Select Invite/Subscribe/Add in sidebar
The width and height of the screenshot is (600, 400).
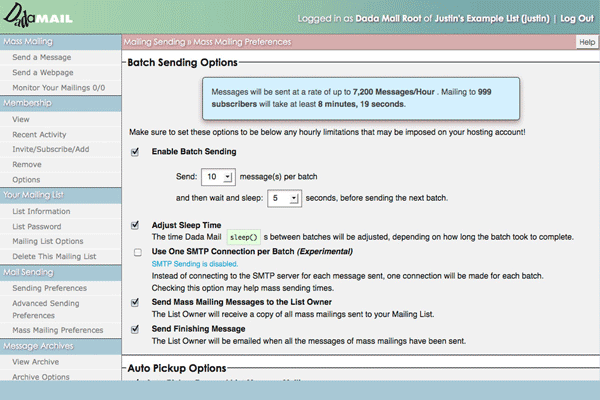point(48,148)
